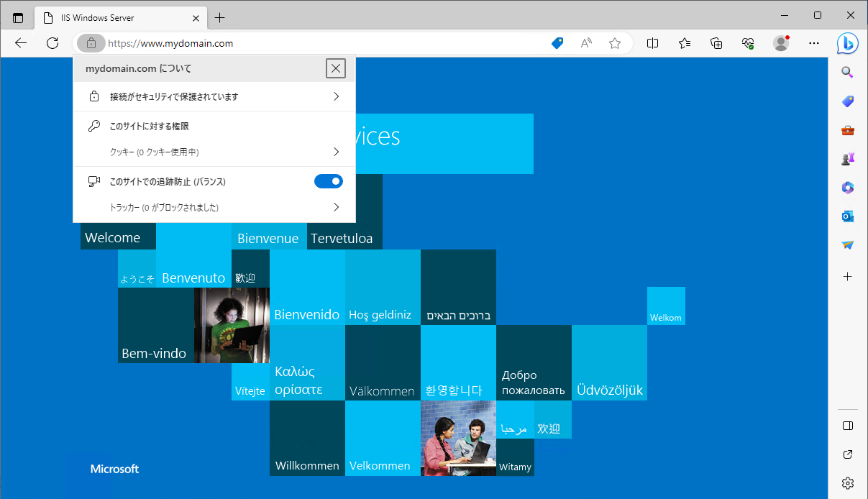This screenshot has height=499, width=868.
Task: Click the Willkommen tile
Action: click(x=307, y=439)
